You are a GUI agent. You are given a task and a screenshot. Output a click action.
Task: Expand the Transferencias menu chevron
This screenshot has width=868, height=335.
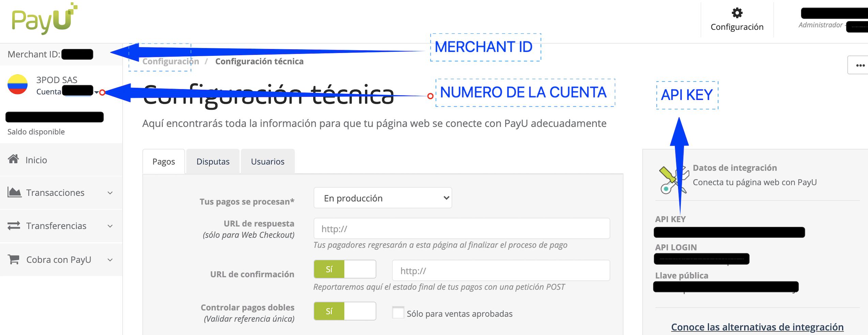pos(110,226)
